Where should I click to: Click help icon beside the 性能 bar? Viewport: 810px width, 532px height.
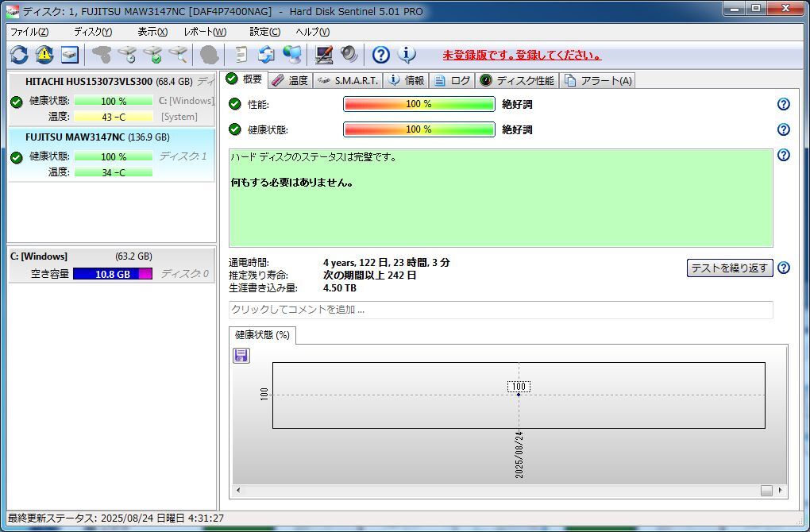(x=783, y=104)
